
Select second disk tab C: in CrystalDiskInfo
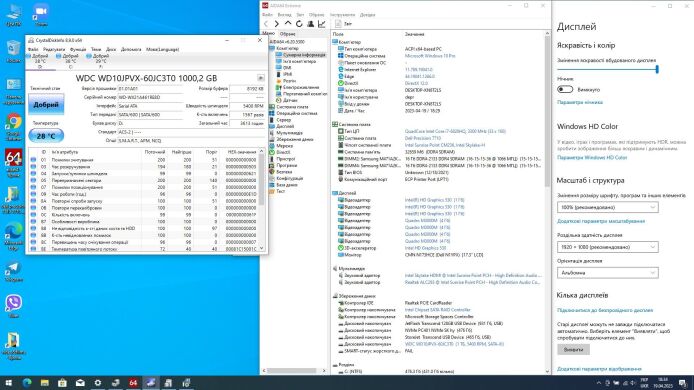[x=69, y=61]
